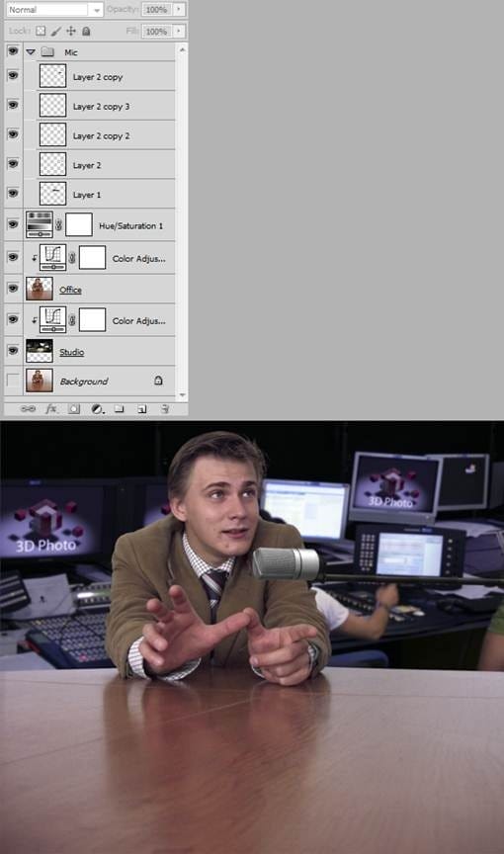Delete layer with trash icon
The width and height of the screenshot is (504, 854).
click(164, 409)
